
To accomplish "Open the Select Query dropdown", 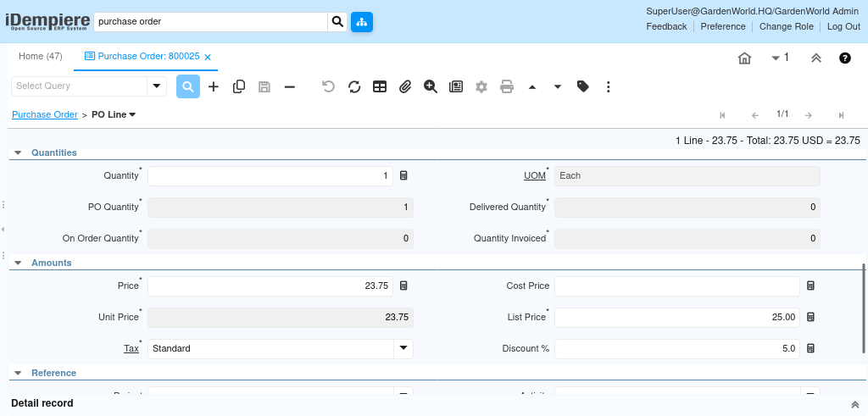I will pyautogui.click(x=157, y=86).
